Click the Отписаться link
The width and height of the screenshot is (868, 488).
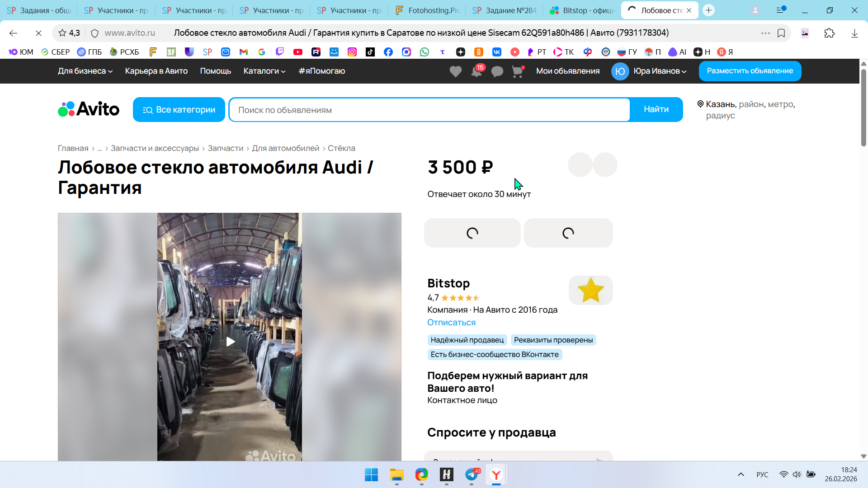click(451, 322)
